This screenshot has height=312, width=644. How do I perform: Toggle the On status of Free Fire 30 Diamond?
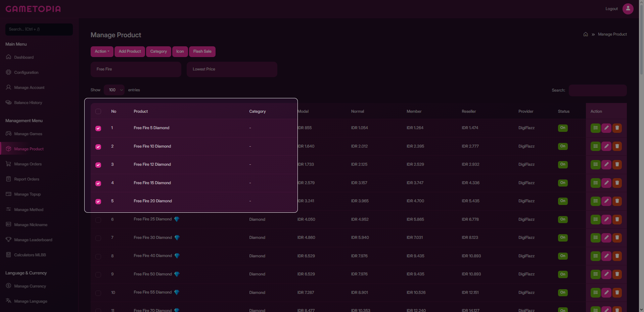point(563,238)
